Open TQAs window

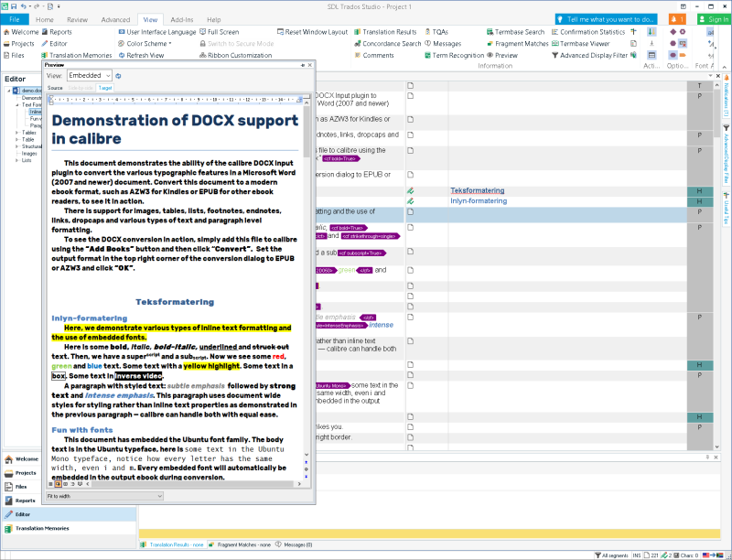point(436,32)
